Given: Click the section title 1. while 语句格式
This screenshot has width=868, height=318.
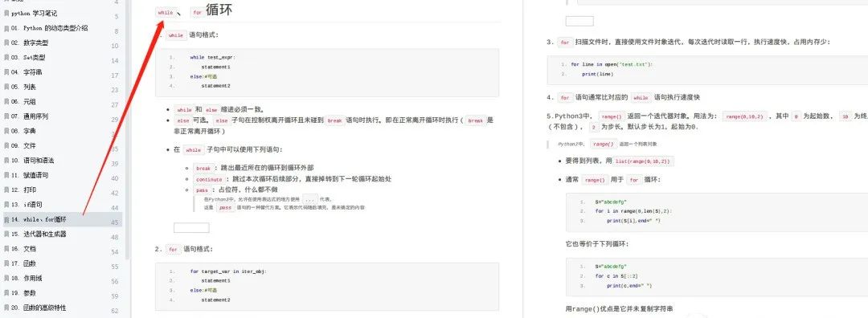Looking at the screenshot, I should click(x=189, y=35).
